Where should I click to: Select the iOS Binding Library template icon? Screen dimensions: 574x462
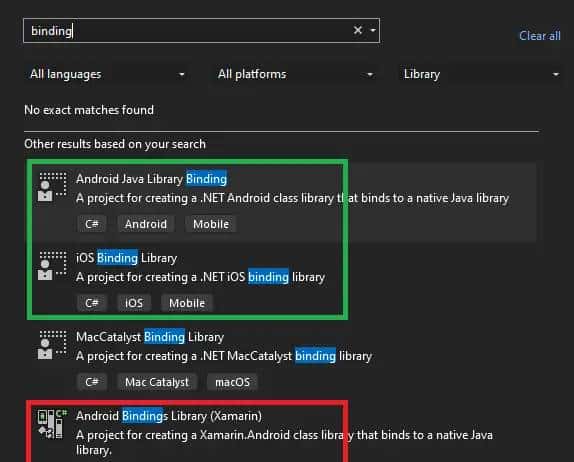pos(52,266)
